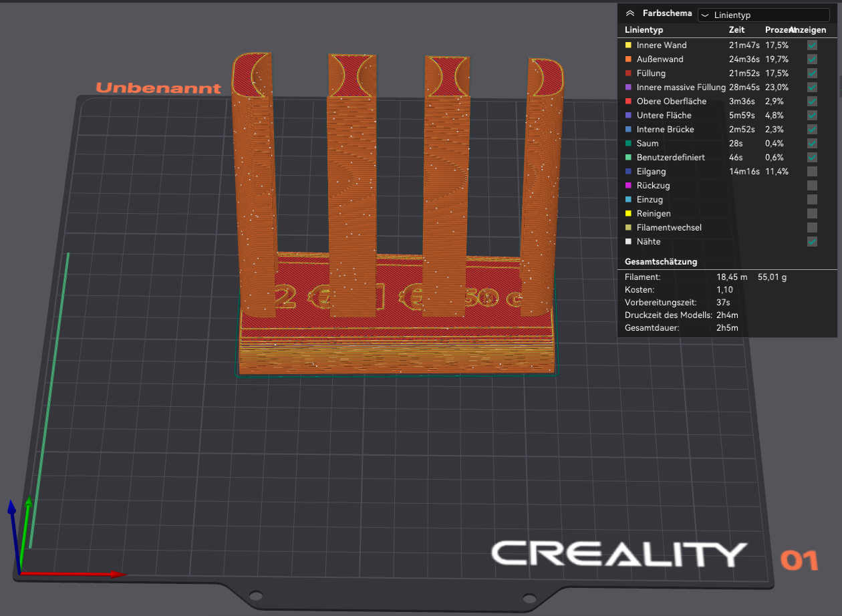Click the green Saum color swatch
The image size is (842, 616).
[x=628, y=144]
